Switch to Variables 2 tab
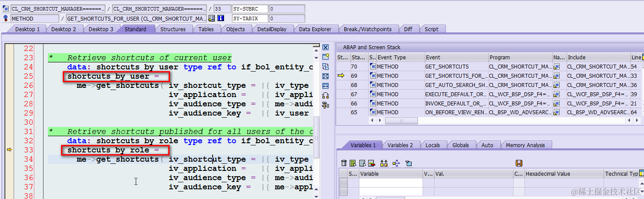 coord(400,145)
